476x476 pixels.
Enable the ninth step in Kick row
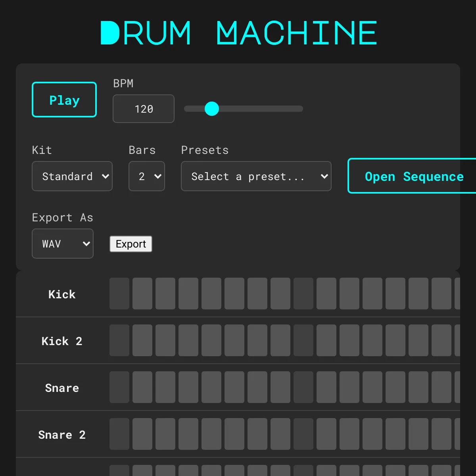[303, 294]
